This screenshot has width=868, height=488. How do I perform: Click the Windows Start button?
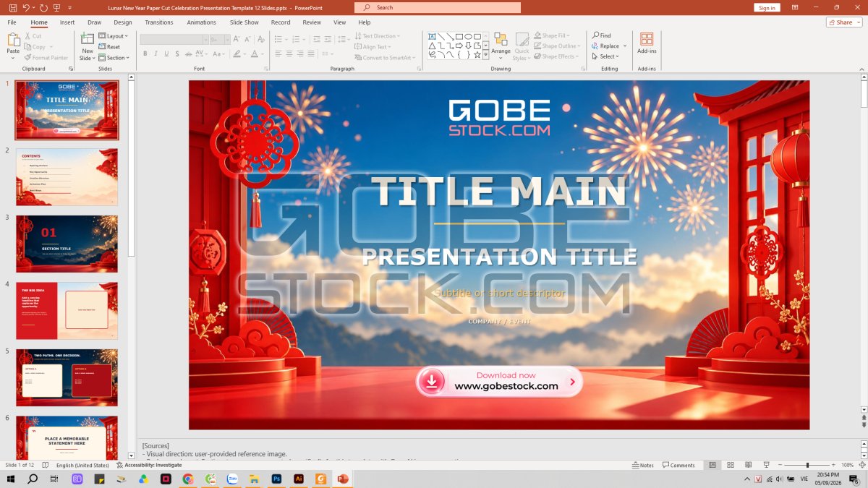click(x=11, y=479)
